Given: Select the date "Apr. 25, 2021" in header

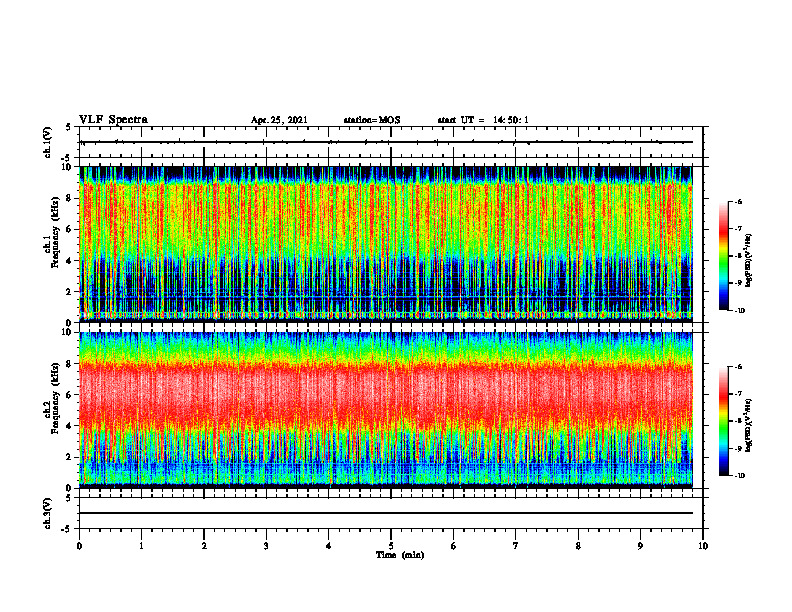Looking at the screenshot, I should [279, 120].
